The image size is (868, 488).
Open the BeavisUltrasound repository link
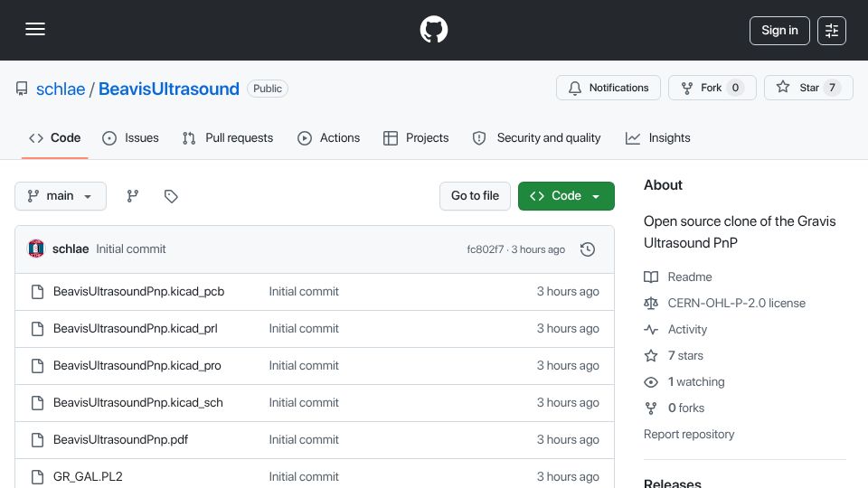tap(169, 89)
